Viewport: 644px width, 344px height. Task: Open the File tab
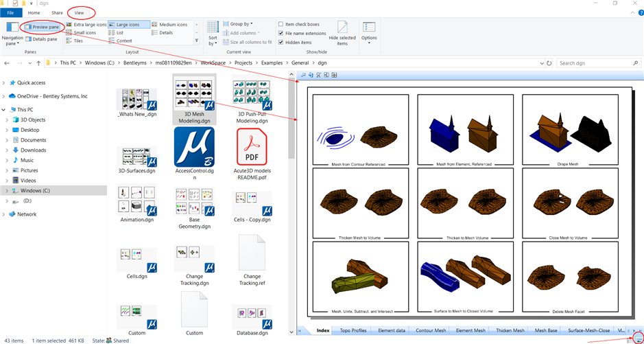[x=11, y=13]
